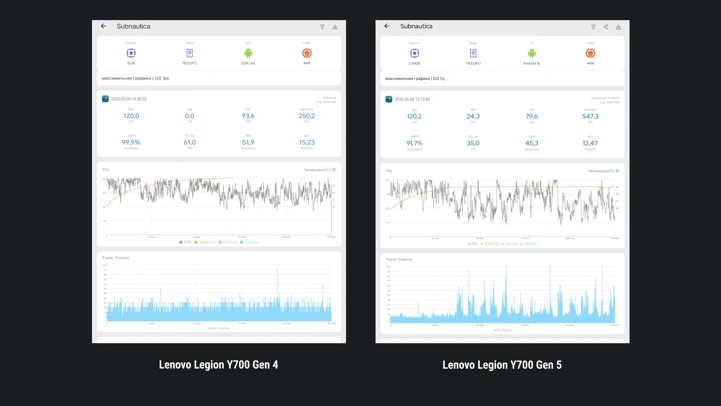Click Lenovo Legion Y700 Gen 4 caption

(218, 365)
